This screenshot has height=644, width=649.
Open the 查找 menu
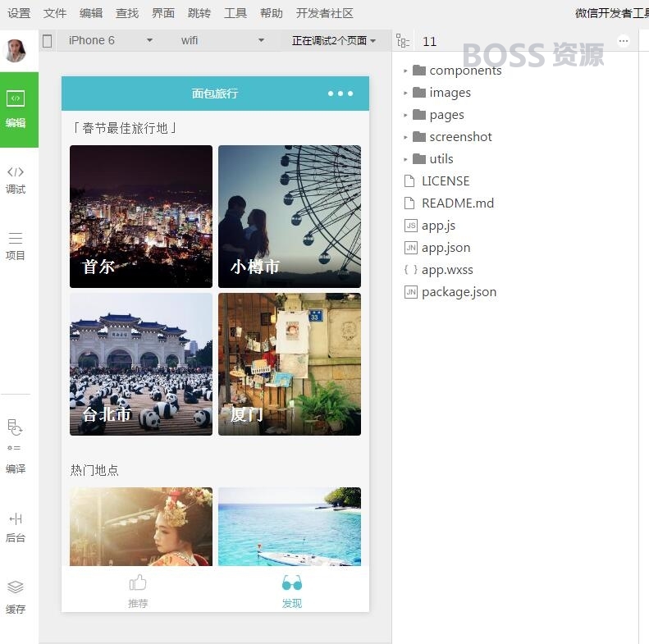pos(127,13)
